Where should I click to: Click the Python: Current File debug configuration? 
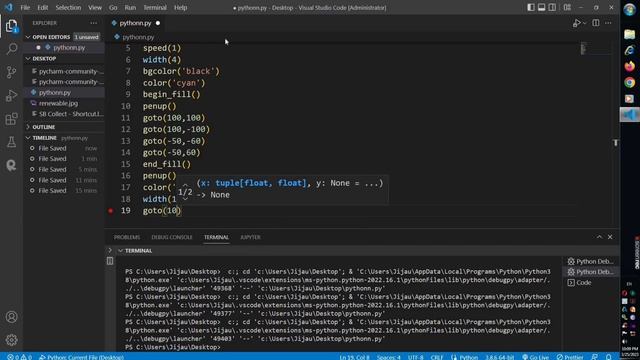(81, 357)
